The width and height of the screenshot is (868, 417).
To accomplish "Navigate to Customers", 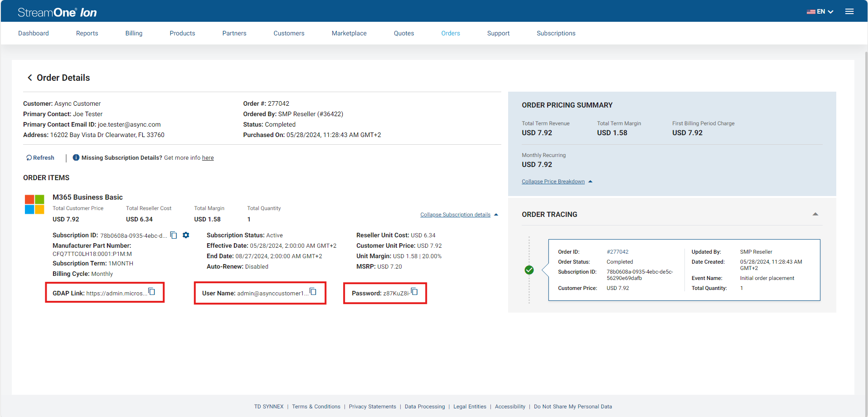I will pyautogui.click(x=289, y=33).
